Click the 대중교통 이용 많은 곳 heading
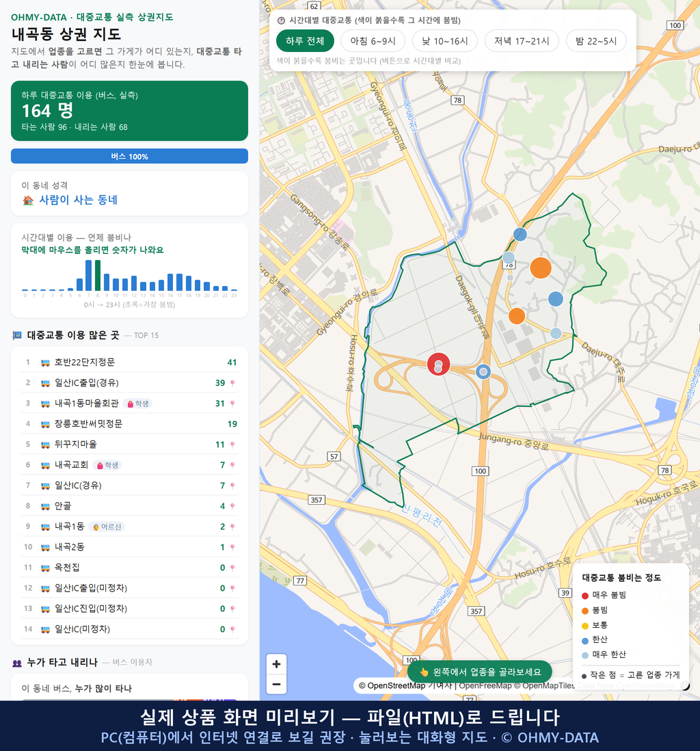Viewport: 700px width, 751px height. pos(72,335)
